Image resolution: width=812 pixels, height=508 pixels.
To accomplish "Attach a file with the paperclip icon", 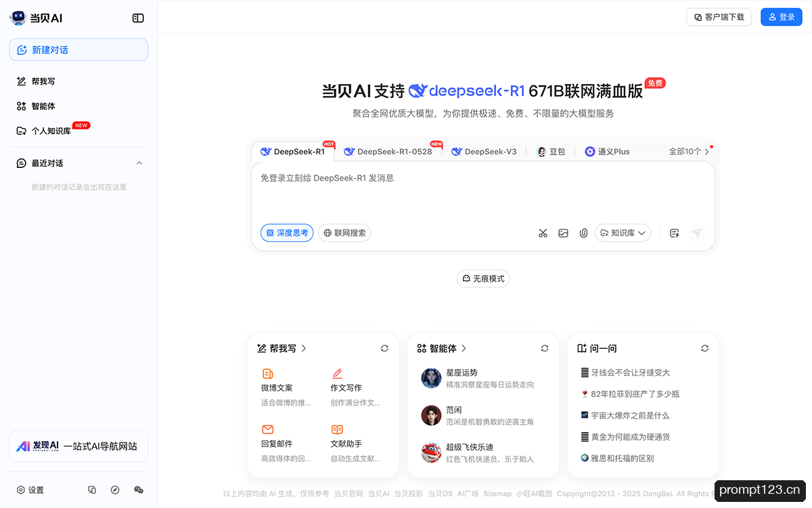I will [583, 233].
